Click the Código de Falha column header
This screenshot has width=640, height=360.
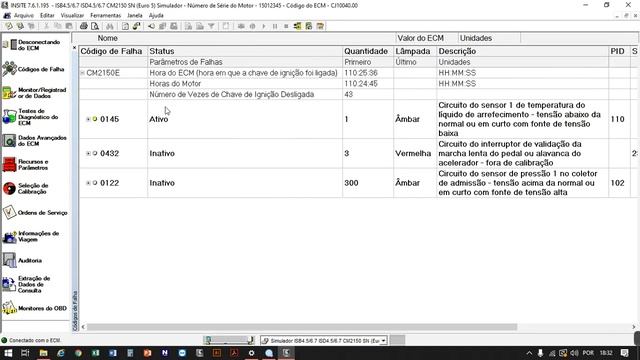[113, 51]
